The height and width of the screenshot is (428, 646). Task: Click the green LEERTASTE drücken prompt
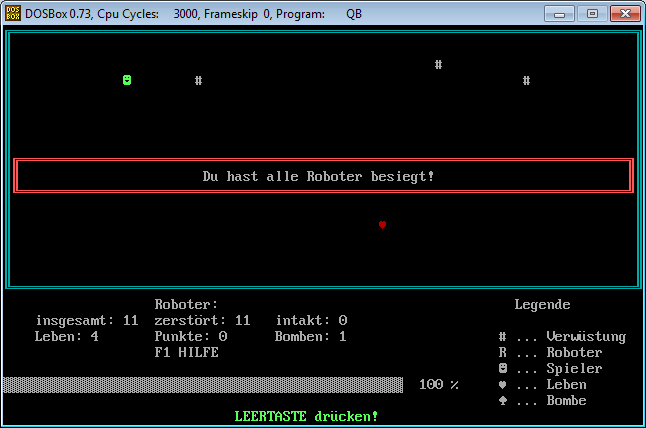[306, 415]
